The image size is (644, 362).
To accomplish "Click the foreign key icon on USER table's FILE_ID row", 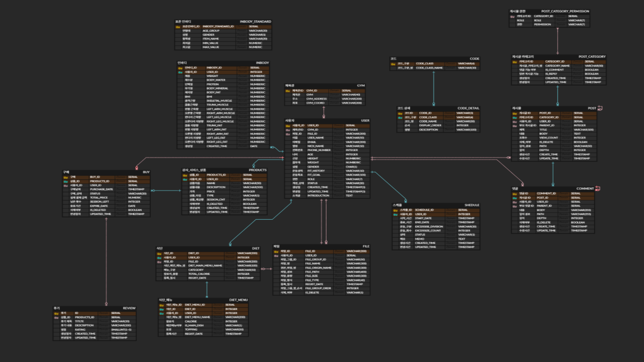I will point(287,134).
